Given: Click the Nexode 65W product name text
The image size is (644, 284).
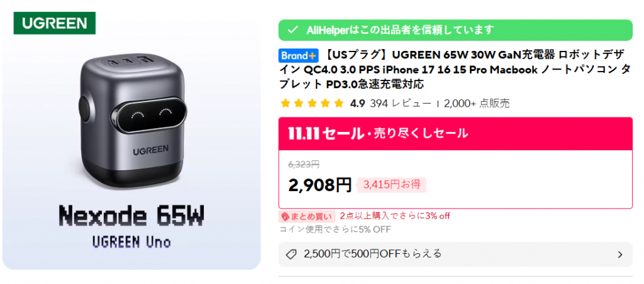Looking at the screenshot, I should (x=131, y=215).
